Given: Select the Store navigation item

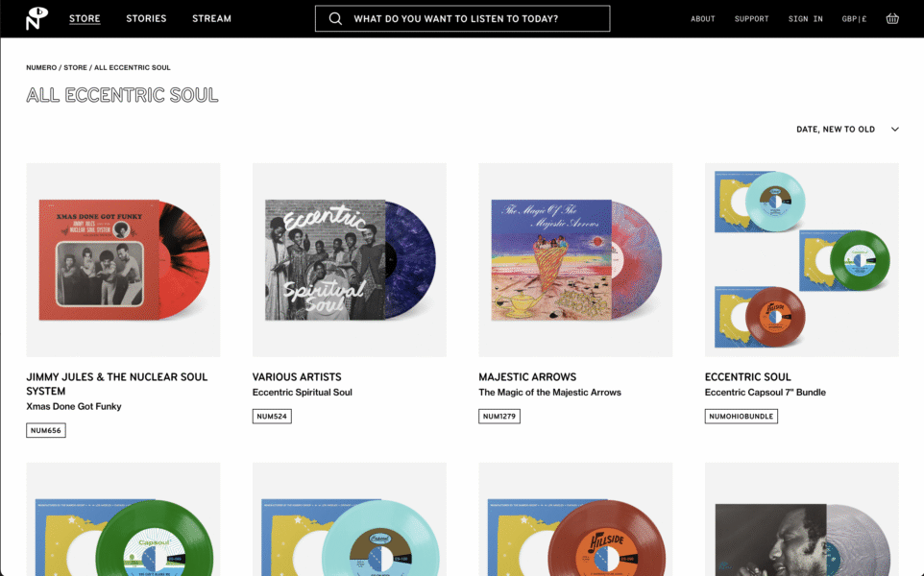Looking at the screenshot, I should coord(85,18).
